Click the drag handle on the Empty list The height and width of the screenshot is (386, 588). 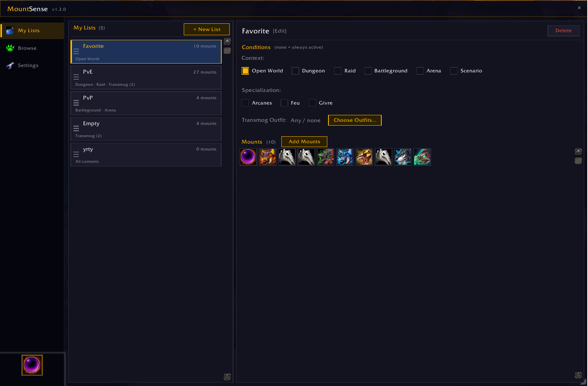pyautogui.click(x=76, y=128)
